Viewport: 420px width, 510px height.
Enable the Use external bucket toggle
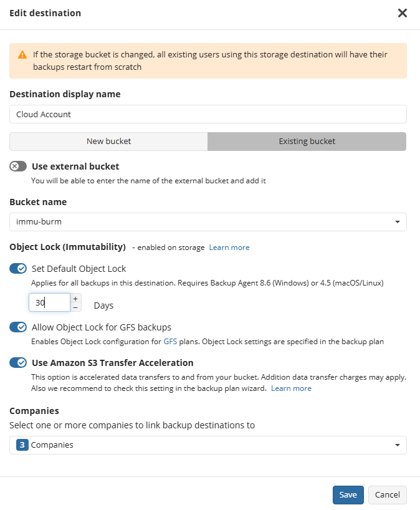click(x=18, y=166)
